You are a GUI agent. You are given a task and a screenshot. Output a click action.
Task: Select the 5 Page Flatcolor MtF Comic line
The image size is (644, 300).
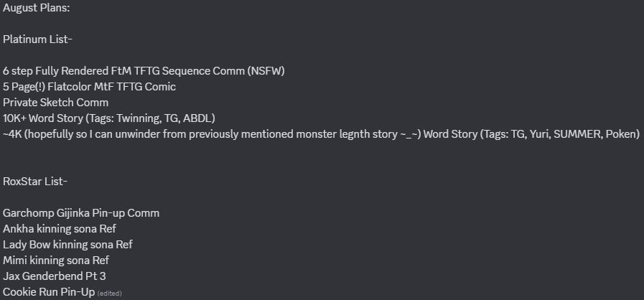[x=89, y=87]
